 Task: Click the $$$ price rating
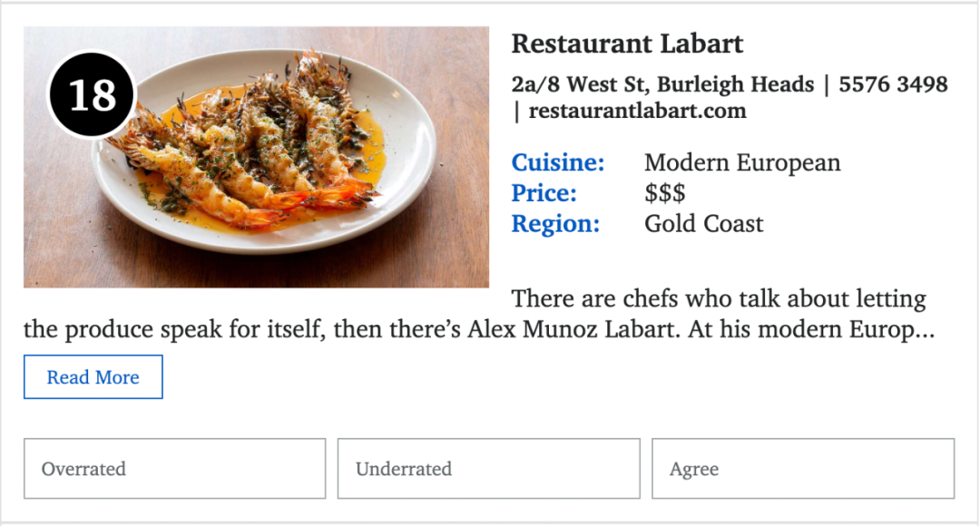click(x=665, y=193)
